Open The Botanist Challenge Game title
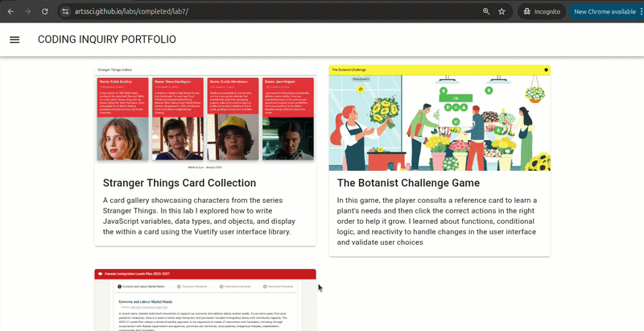The width and height of the screenshot is (644, 331). pos(408,183)
